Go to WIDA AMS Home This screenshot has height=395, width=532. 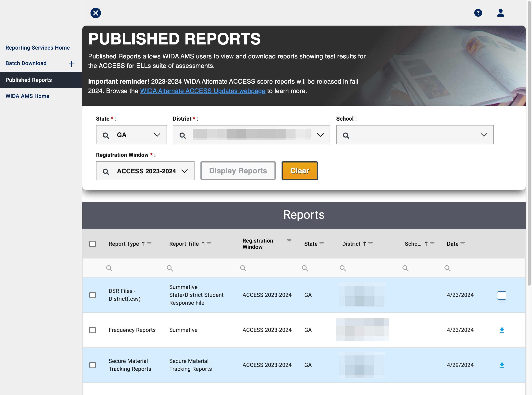(27, 96)
